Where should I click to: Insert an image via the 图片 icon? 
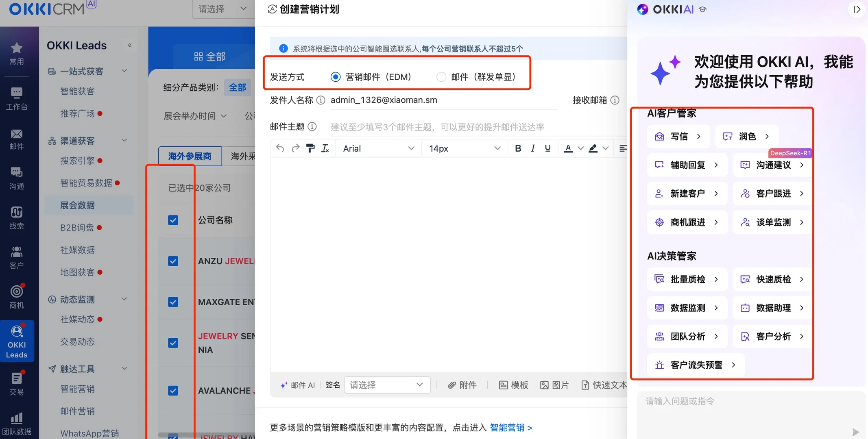tap(554, 385)
